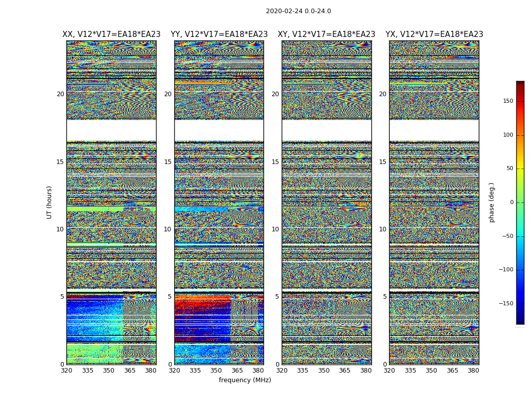Click the 20 hour tick of the YX panel

click(x=383, y=94)
